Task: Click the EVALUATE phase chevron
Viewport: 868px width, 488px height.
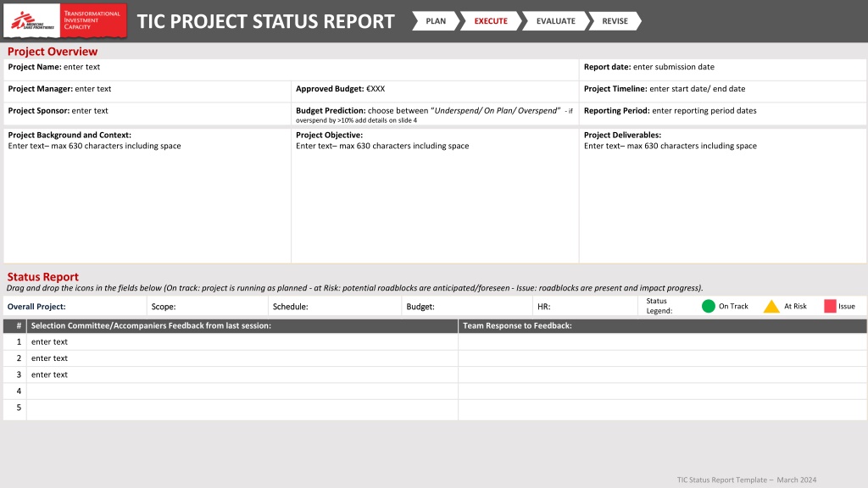Action: point(555,21)
